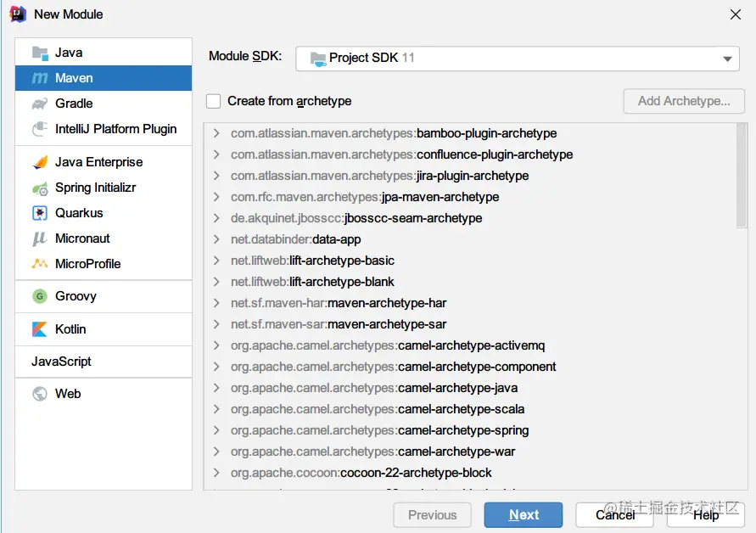Click the Next button
Image resolution: width=756 pixels, height=533 pixels.
click(524, 515)
